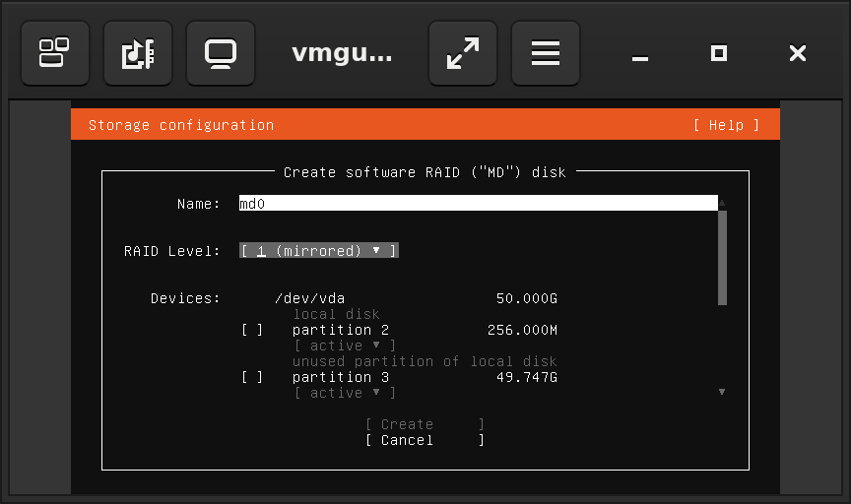Open the Help menu in the orange header
The image size is (851, 504).
[726, 125]
